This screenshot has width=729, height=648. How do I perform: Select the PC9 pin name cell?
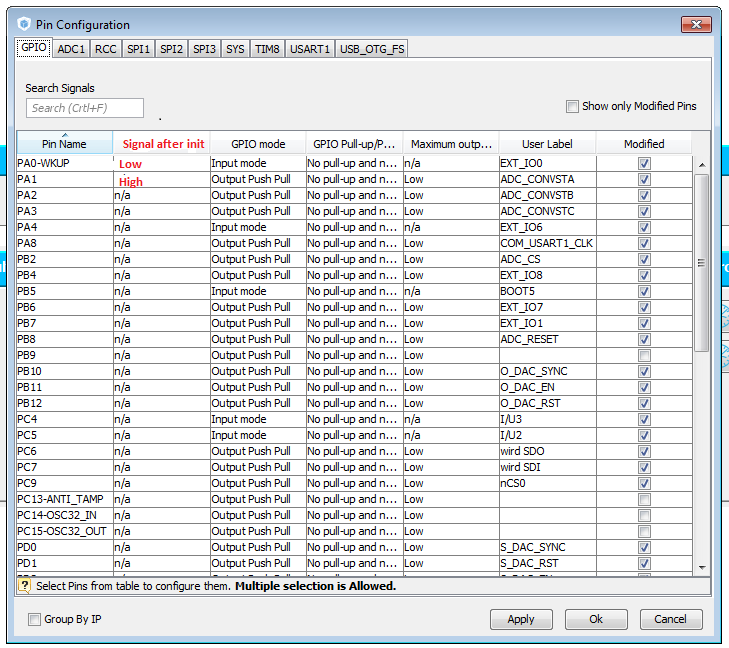coord(65,483)
